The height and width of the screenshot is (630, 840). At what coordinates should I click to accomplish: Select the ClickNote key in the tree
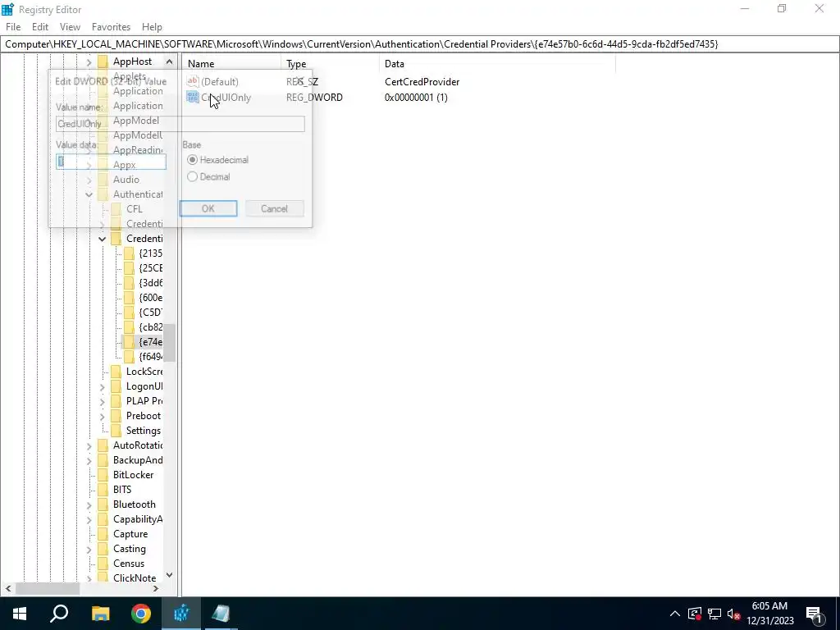(x=135, y=578)
